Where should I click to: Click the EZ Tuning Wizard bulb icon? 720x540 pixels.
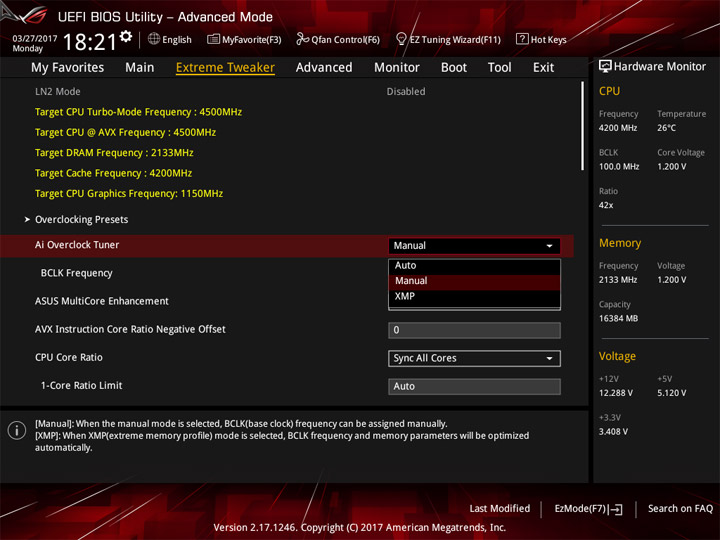pos(401,39)
